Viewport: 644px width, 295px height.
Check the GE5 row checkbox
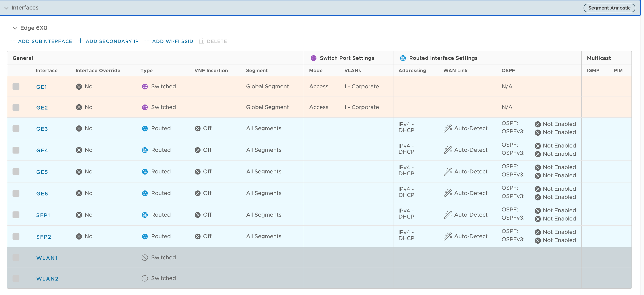[x=16, y=172]
